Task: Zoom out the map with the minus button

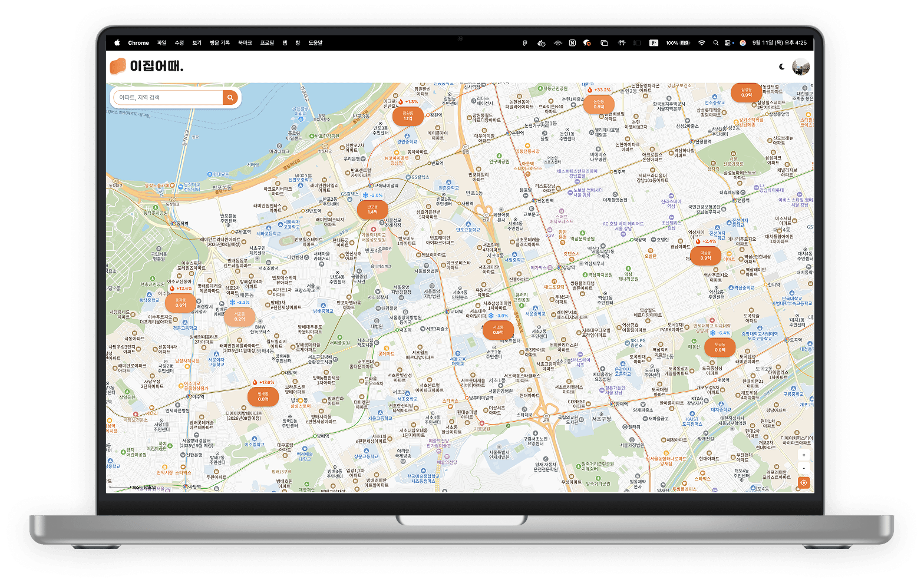Action: (803, 468)
